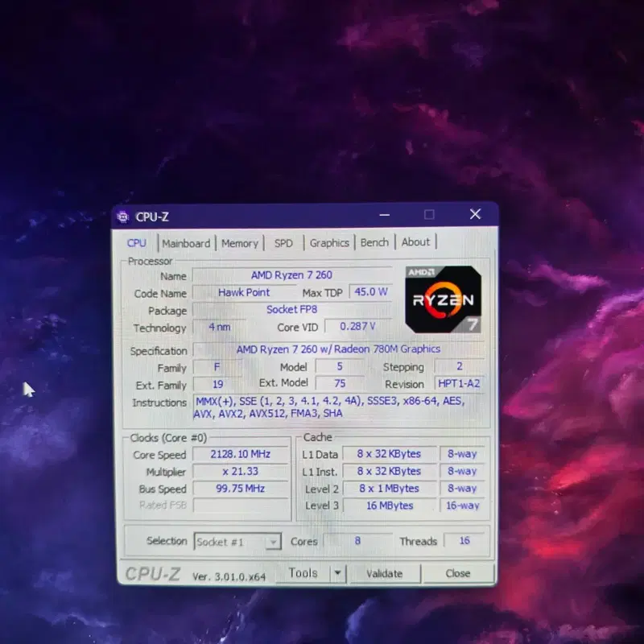
Task: Click the Radeon 780M Graphics specification field
Action: point(338,349)
